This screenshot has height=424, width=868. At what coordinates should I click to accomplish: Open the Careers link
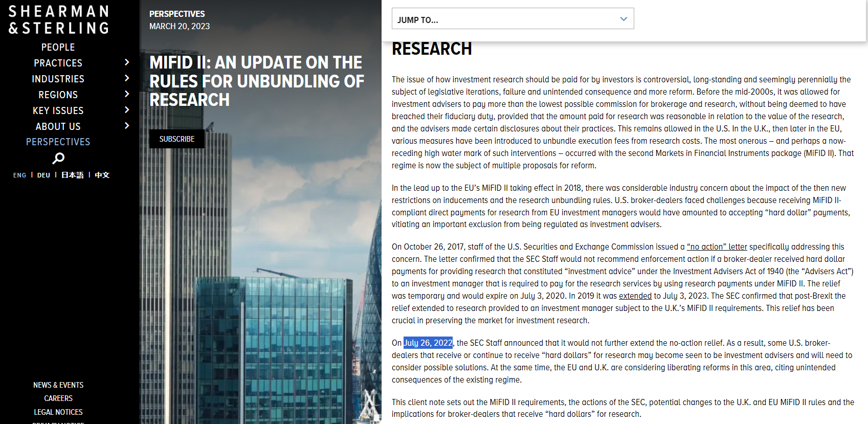[58, 398]
